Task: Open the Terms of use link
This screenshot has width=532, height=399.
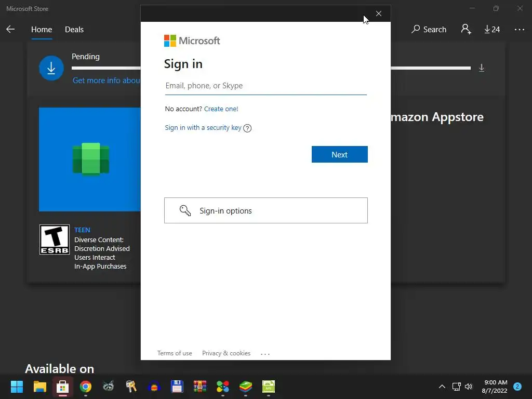Action: (x=175, y=353)
